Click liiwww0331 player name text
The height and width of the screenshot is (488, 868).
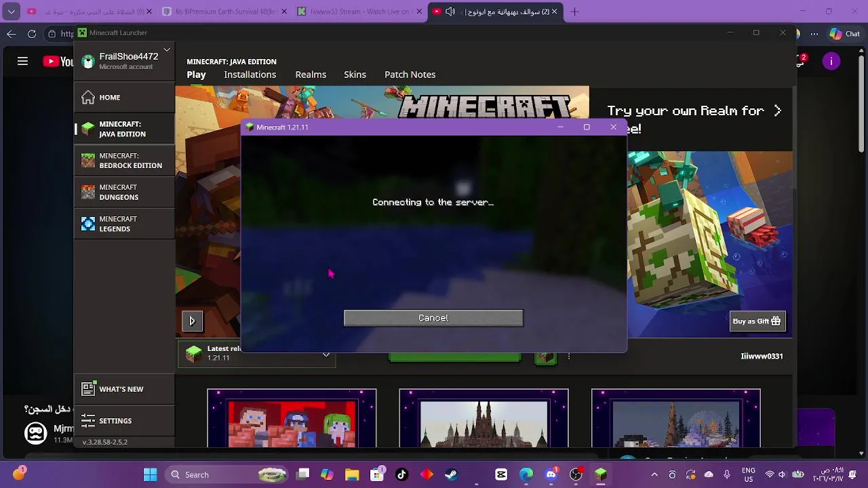click(x=762, y=357)
